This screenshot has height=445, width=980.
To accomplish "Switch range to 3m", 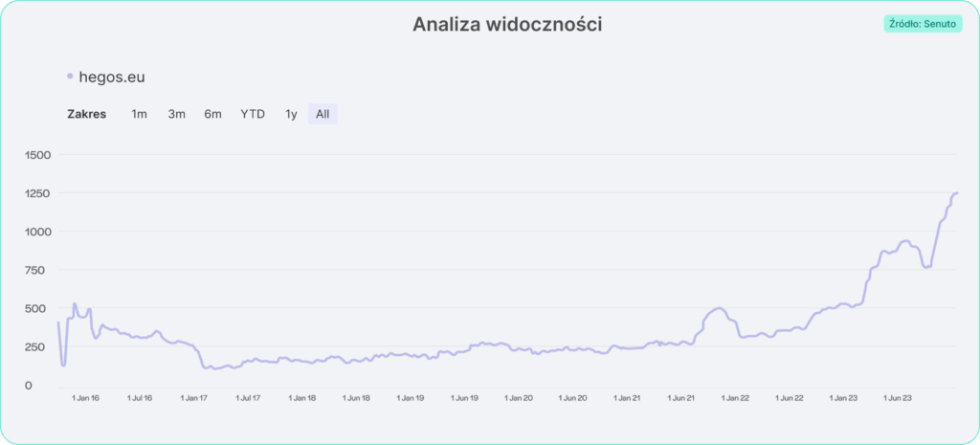I will coord(176,114).
